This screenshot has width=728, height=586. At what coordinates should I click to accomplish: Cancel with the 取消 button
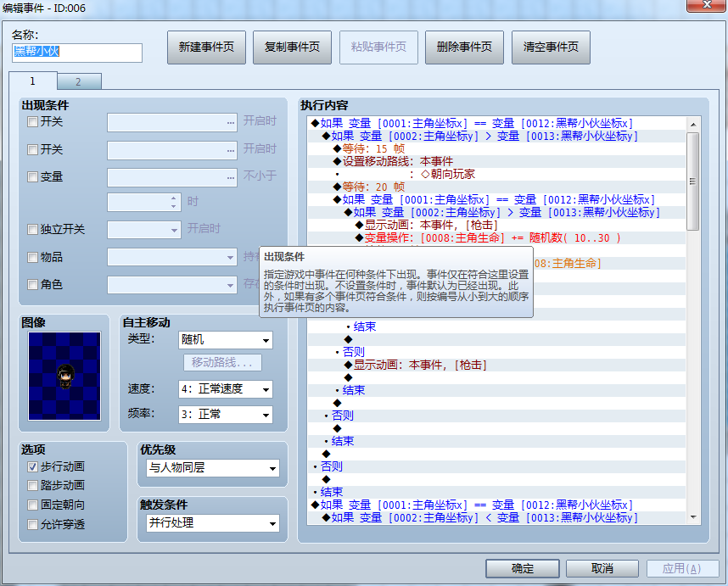[x=602, y=568]
